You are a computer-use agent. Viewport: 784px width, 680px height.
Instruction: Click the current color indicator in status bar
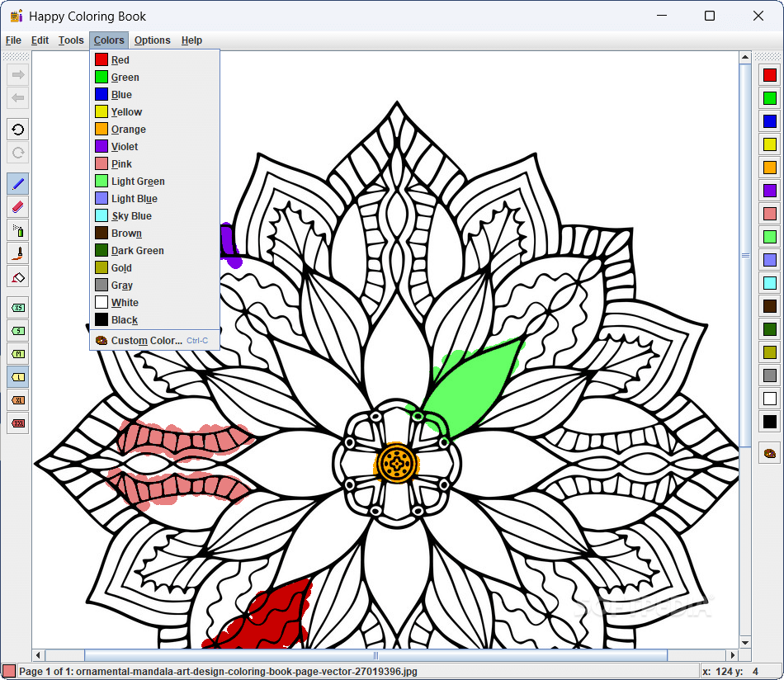[8, 672]
